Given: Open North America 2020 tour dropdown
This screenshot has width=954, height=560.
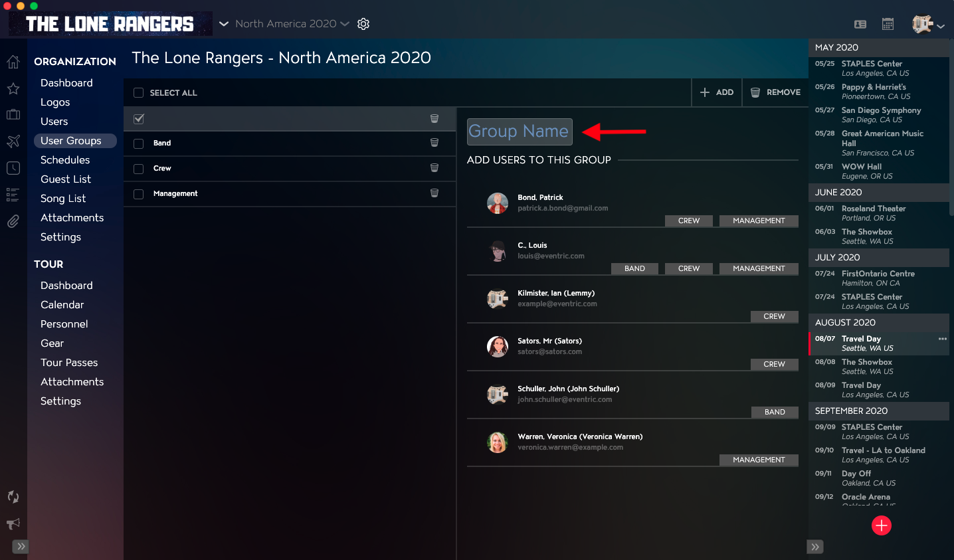Looking at the screenshot, I should (x=292, y=24).
